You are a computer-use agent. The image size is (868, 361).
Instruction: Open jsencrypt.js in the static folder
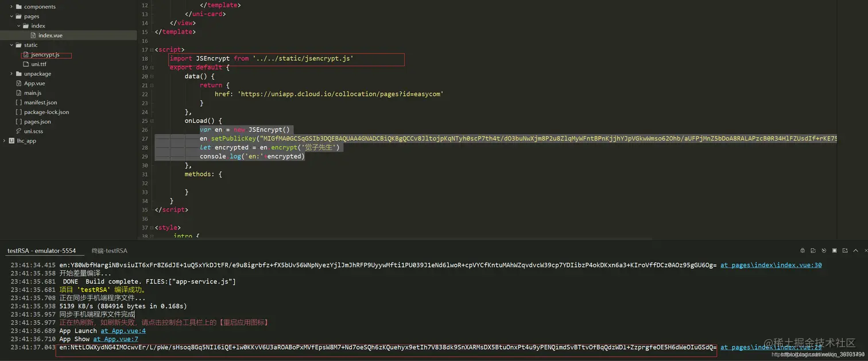point(45,55)
